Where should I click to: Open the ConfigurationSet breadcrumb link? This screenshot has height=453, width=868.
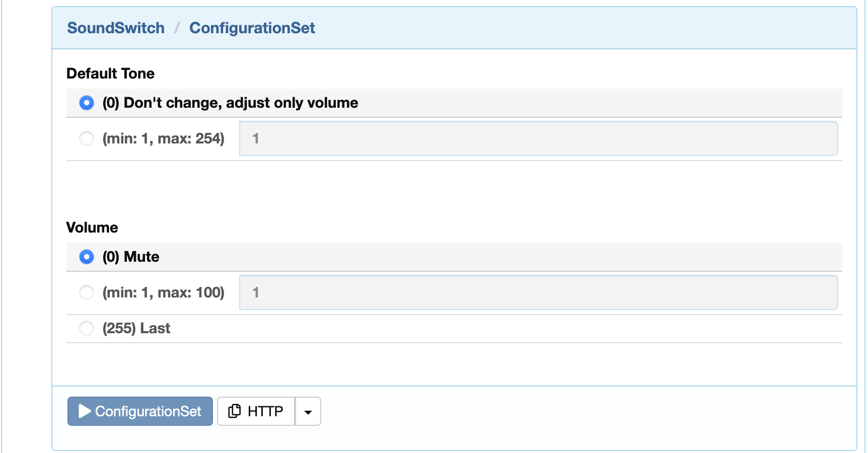pyautogui.click(x=252, y=28)
